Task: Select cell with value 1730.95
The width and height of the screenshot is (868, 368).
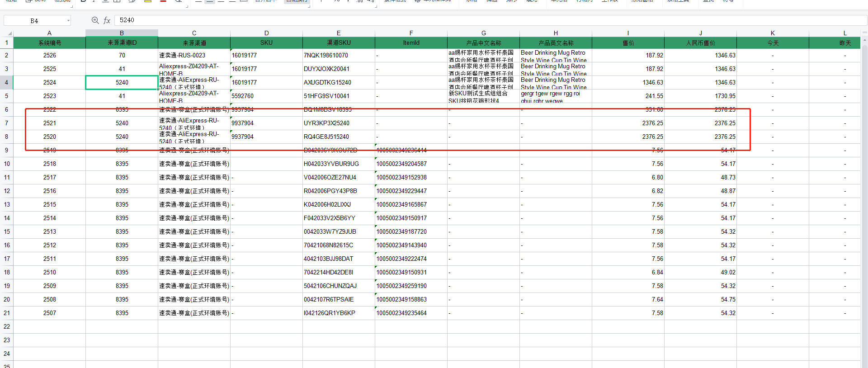Action: pyautogui.click(x=700, y=96)
